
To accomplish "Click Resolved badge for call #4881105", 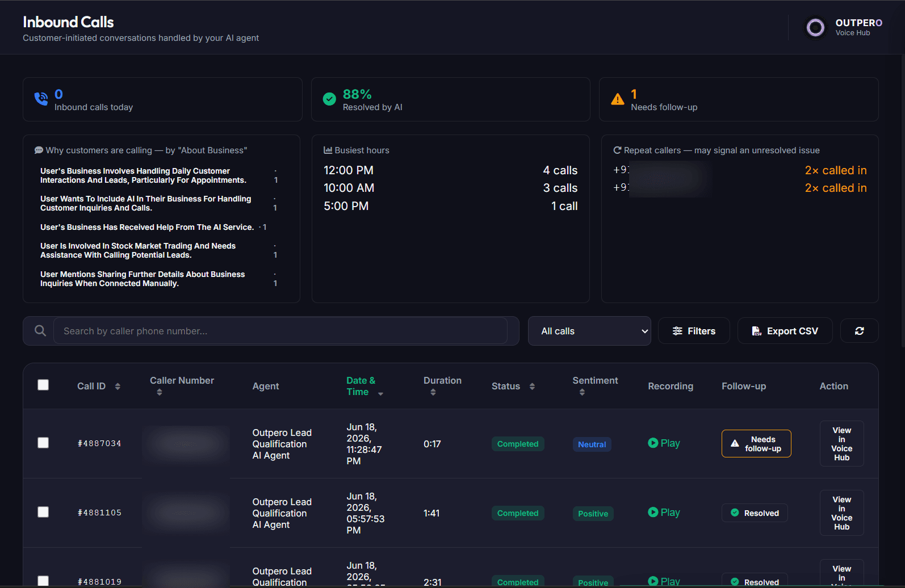I will coord(755,513).
